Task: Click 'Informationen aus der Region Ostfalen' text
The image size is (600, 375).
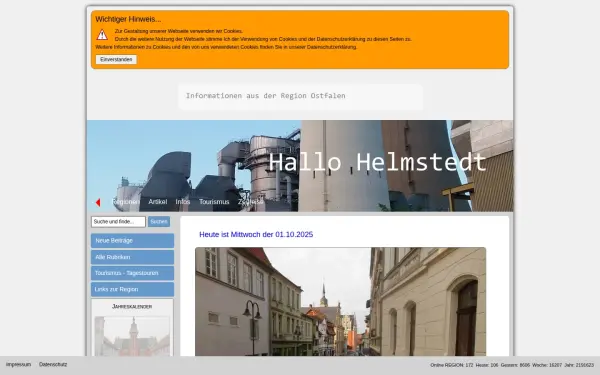Action: (266, 96)
